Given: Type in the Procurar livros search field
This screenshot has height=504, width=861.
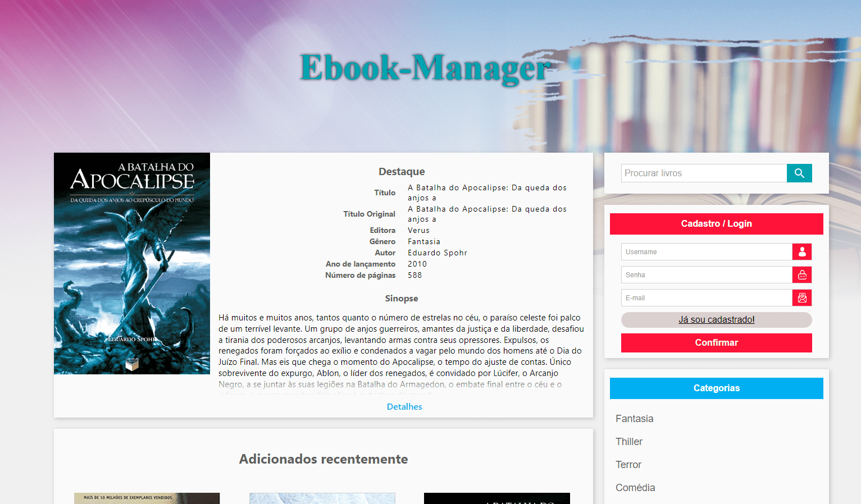Looking at the screenshot, I should tap(704, 173).
